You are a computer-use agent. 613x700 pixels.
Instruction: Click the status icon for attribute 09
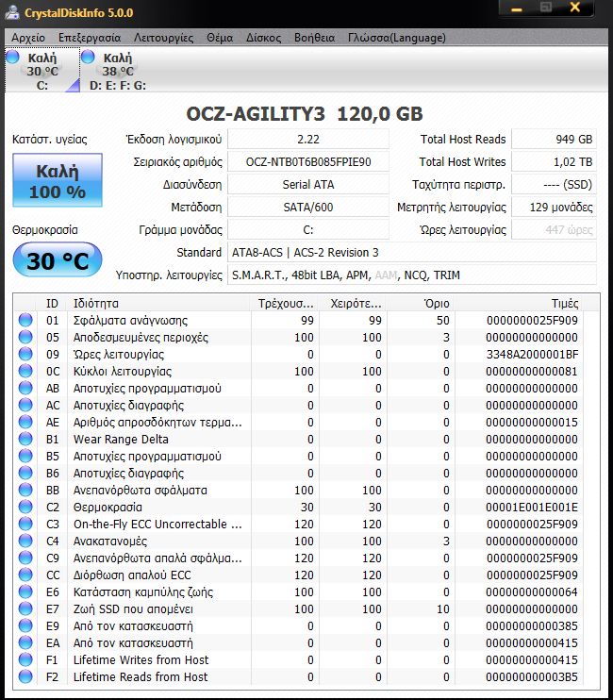(25, 354)
